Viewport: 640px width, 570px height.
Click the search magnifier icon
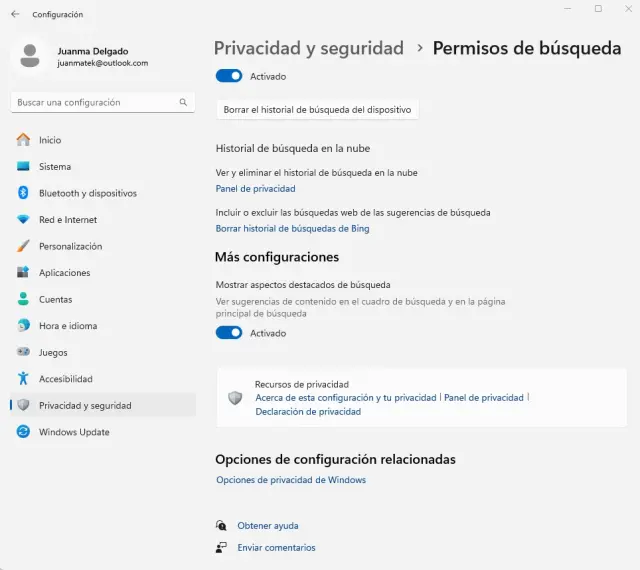[x=183, y=102]
